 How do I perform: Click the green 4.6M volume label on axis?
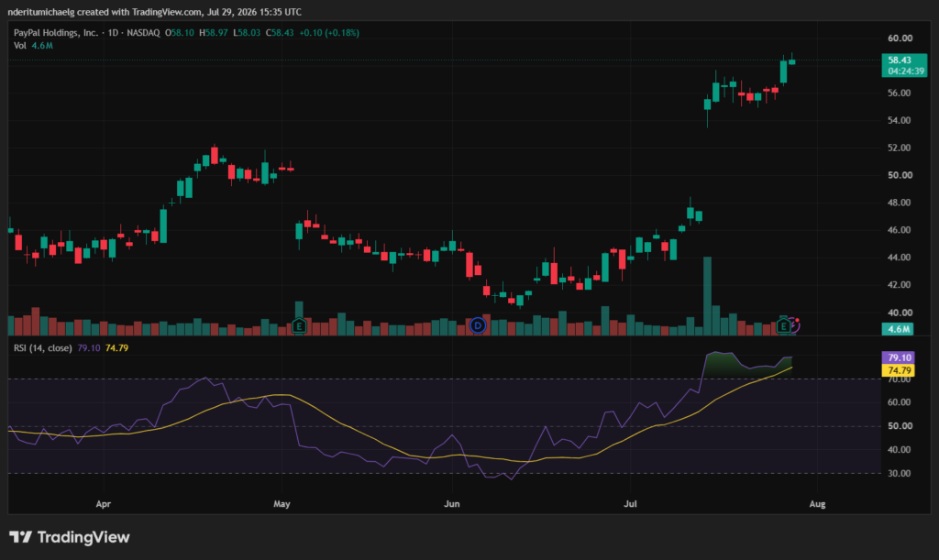click(x=897, y=329)
